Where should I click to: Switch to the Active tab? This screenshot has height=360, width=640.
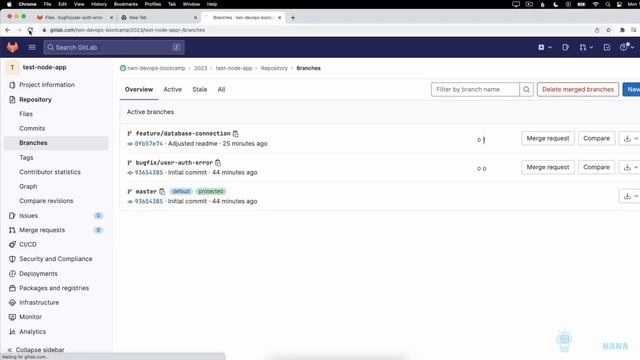pos(173,89)
